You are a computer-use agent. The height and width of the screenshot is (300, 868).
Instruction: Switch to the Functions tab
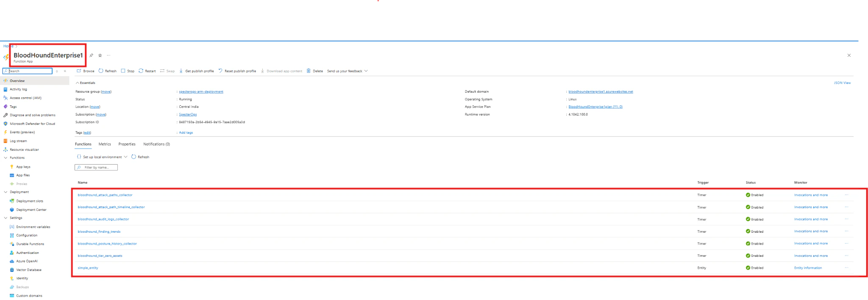[x=83, y=144]
